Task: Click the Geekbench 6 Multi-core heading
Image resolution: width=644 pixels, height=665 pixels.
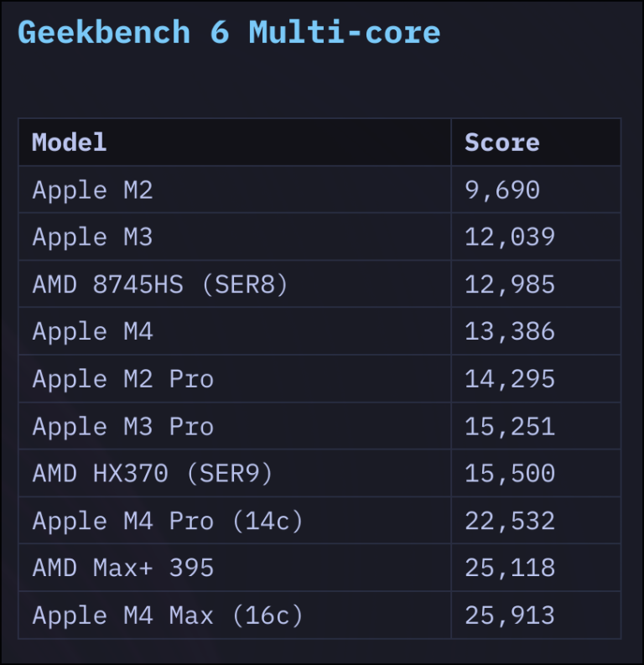Action: click(228, 34)
